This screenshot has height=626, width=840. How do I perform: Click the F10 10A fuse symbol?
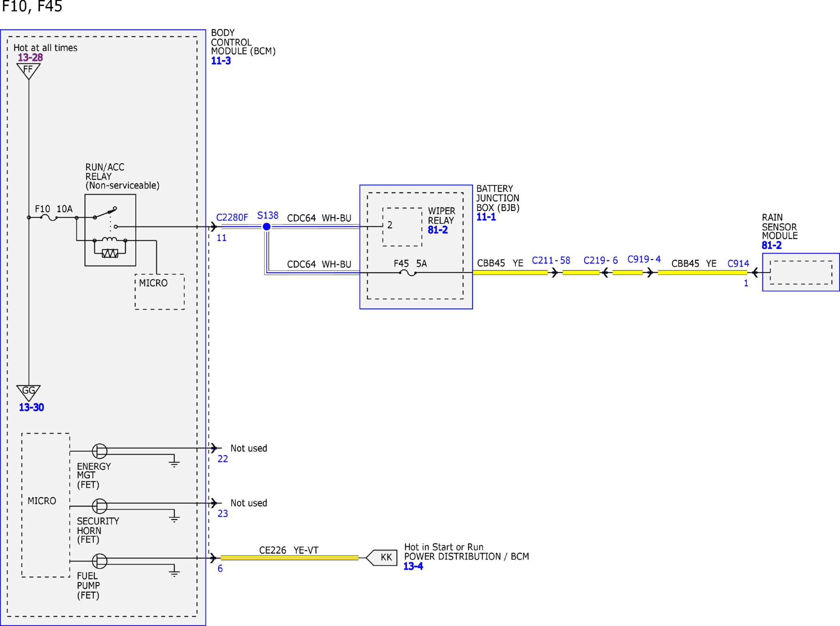49,218
